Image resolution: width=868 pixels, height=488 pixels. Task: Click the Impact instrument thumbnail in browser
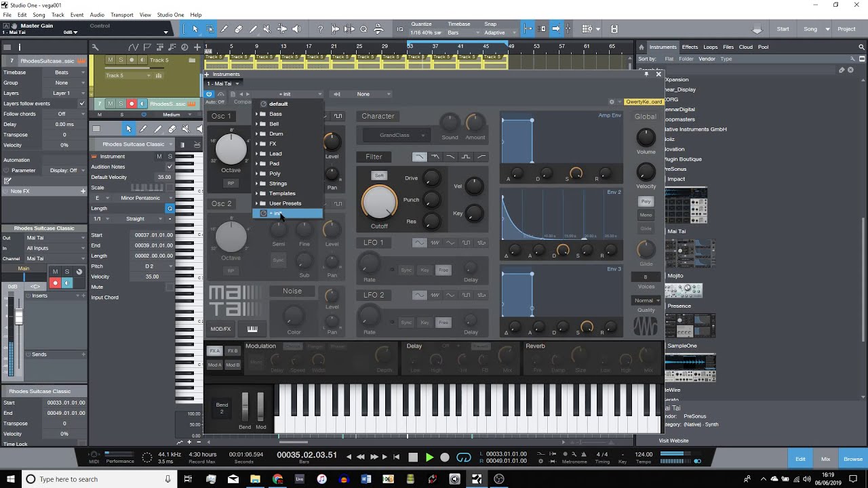[x=686, y=205]
